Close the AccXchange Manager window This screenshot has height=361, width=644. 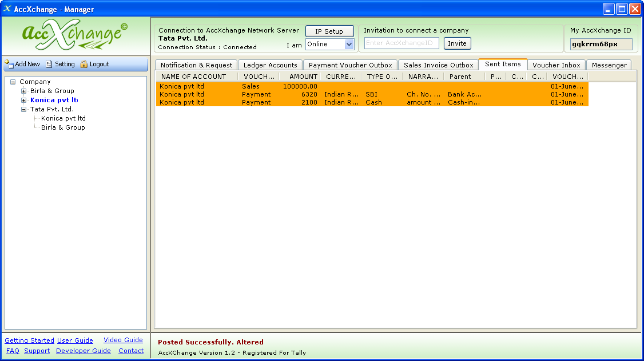(x=635, y=9)
